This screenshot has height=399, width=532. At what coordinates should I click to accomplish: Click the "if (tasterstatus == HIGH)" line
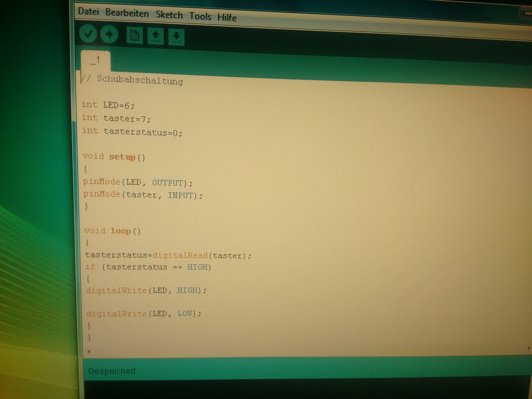coord(149,267)
